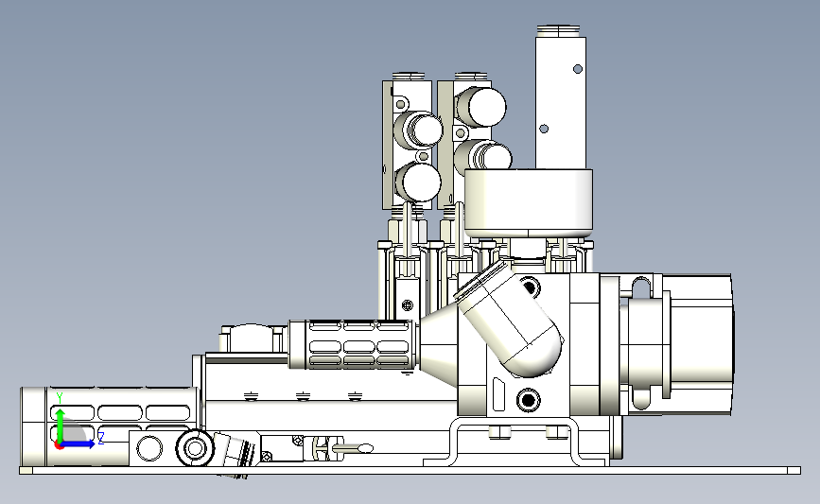Select the cone-shaped nozzle beside the center block

click(x=439, y=346)
